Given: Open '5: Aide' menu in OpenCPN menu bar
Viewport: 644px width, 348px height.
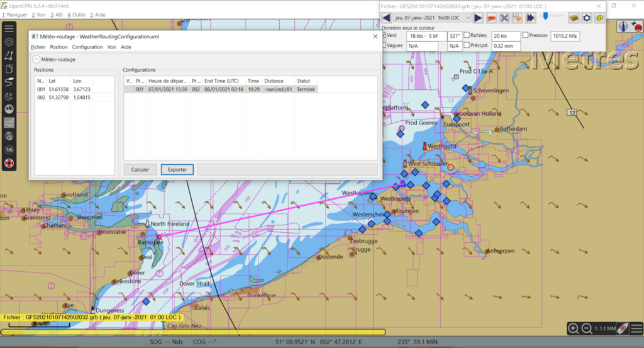Looking at the screenshot, I should coord(97,15).
